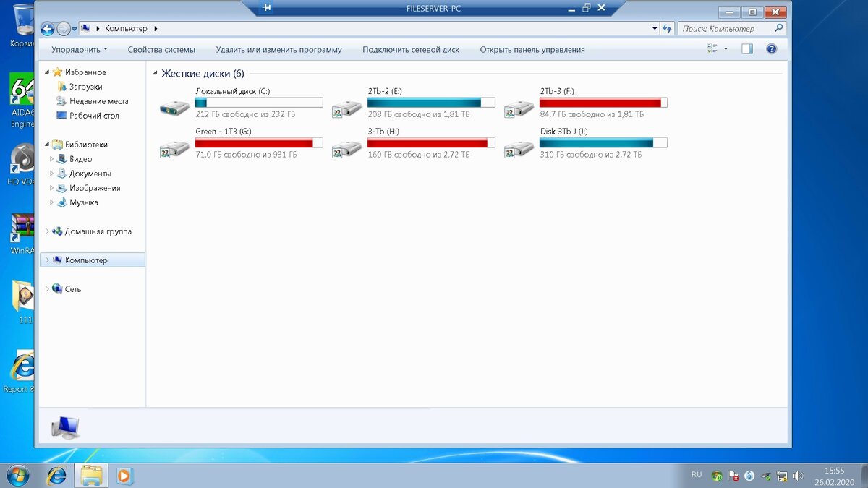Click the J: drive usage bar
The height and width of the screenshot is (488, 868).
[603, 143]
